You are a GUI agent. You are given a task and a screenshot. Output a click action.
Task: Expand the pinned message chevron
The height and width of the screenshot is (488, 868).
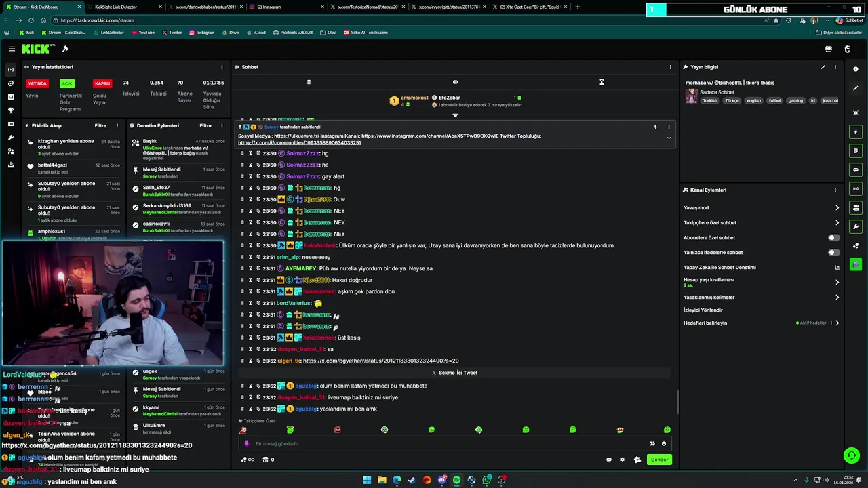pyautogui.click(x=669, y=138)
